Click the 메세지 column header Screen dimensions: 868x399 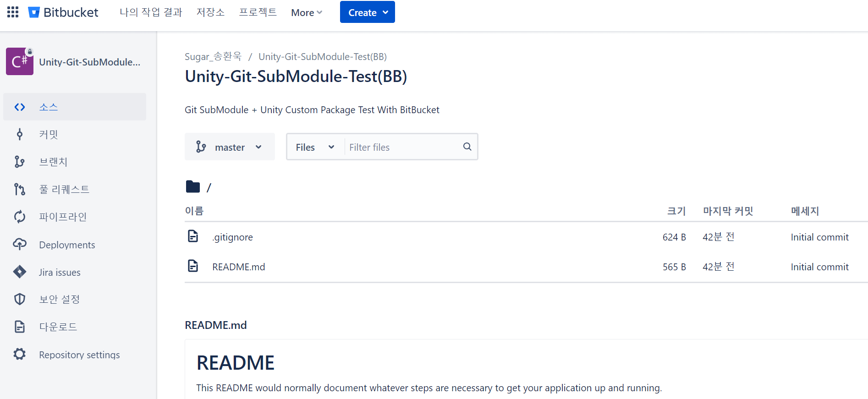[805, 211]
